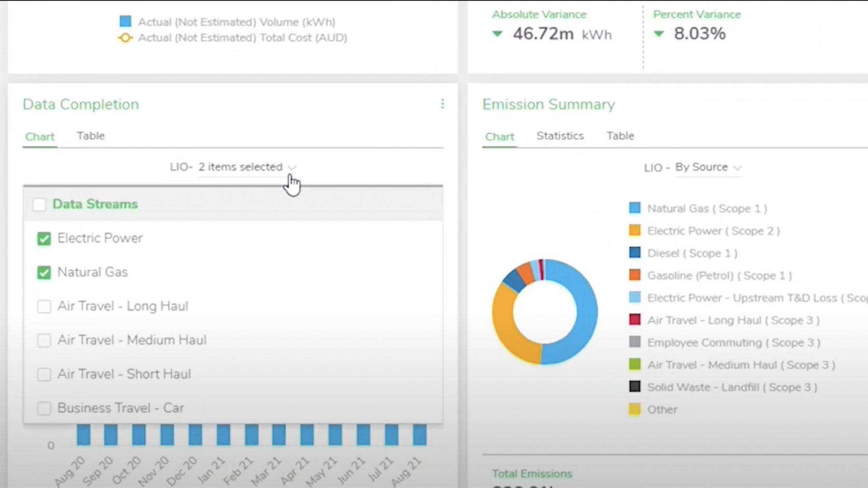868x488 pixels.
Task: Switch to Table tab in Data Completion
Action: click(91, 136)
